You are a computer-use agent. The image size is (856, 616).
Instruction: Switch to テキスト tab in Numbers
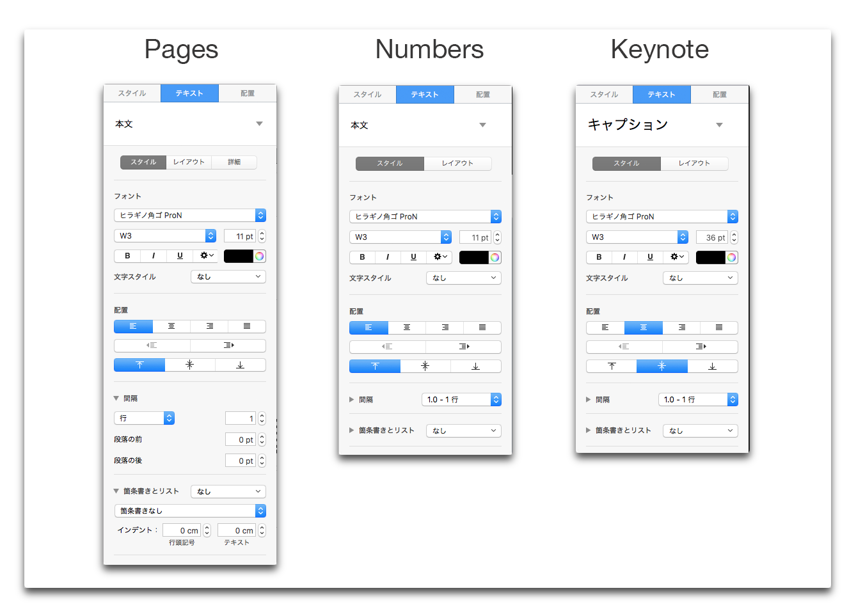(x=425, y=95)
